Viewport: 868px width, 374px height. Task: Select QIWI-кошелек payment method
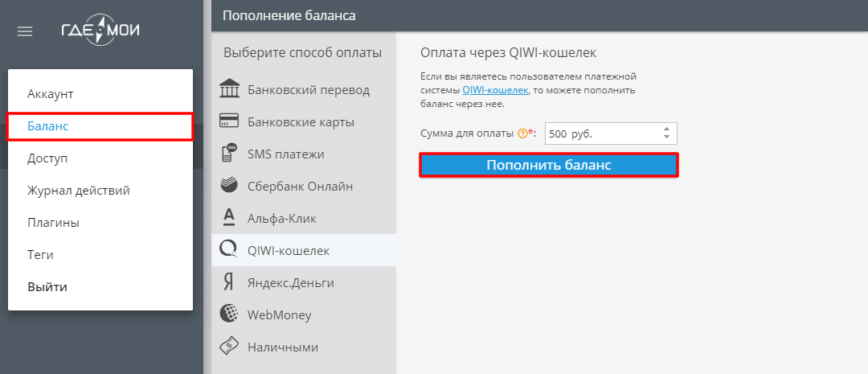(x=304, y=250)
